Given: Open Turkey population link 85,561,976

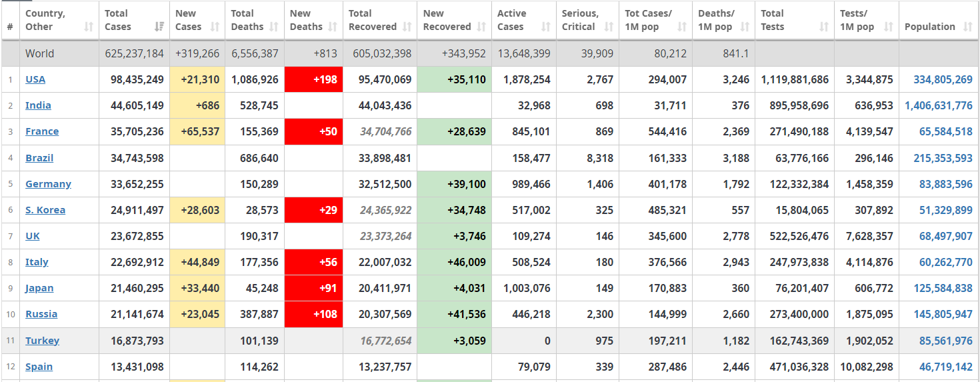Looking at the screenshot, I should tap(945, 341).
